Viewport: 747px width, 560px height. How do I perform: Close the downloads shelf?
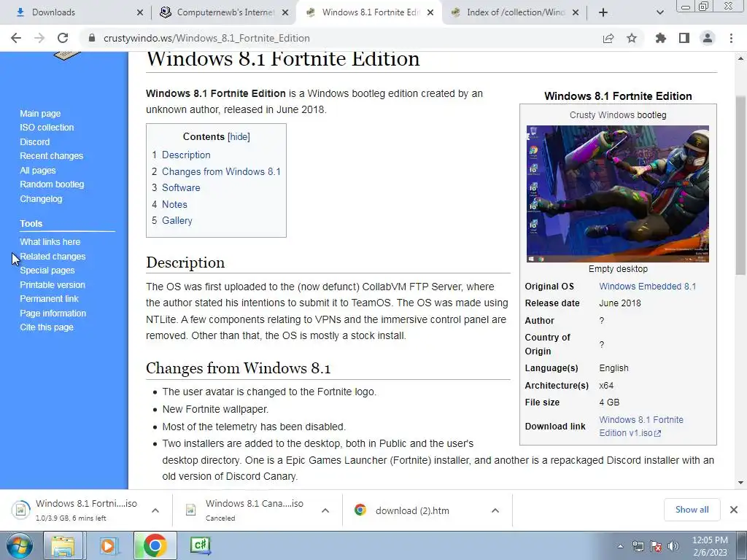click(734, 510)
